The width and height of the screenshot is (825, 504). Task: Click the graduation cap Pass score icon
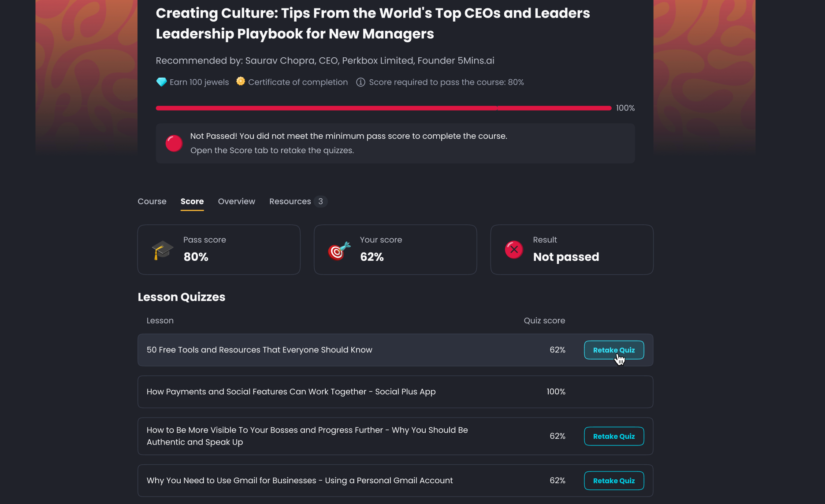click(162, 250)
